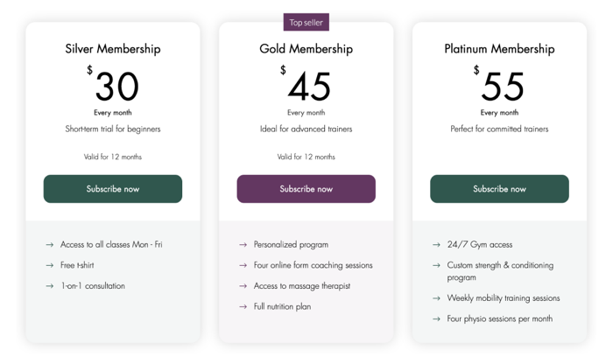Select the Platinum Membership title
The image size is (613, 364).
coord(499,49)
